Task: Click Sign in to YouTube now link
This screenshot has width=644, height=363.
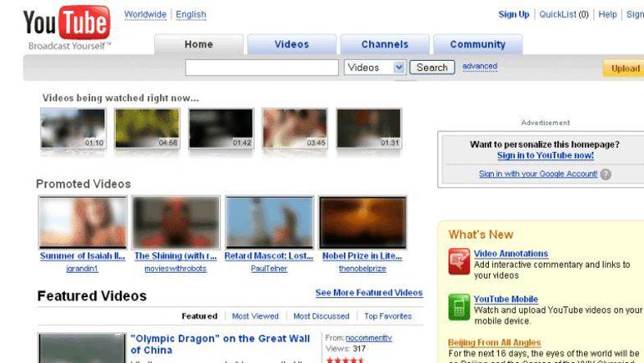Action: coord(545,155)
